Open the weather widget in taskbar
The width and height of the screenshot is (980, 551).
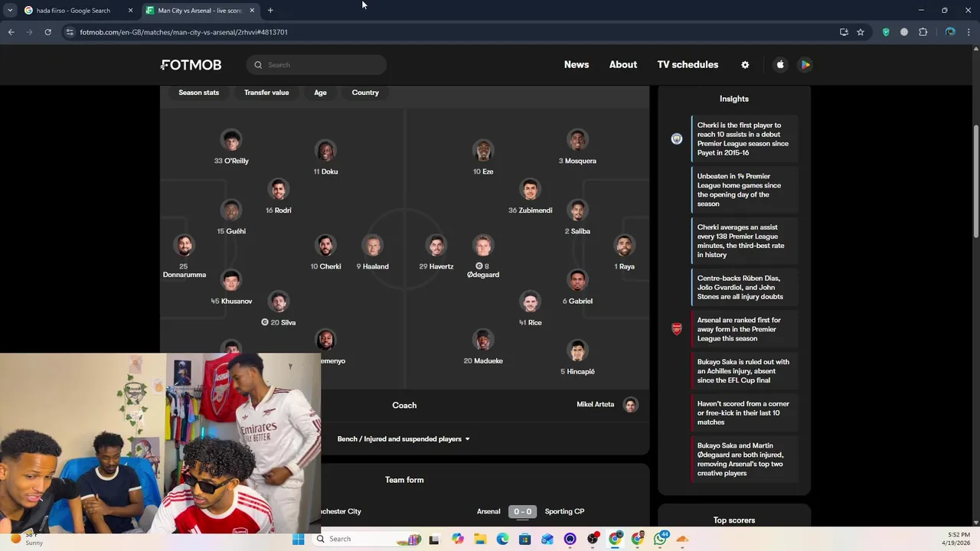click(27, 539)
